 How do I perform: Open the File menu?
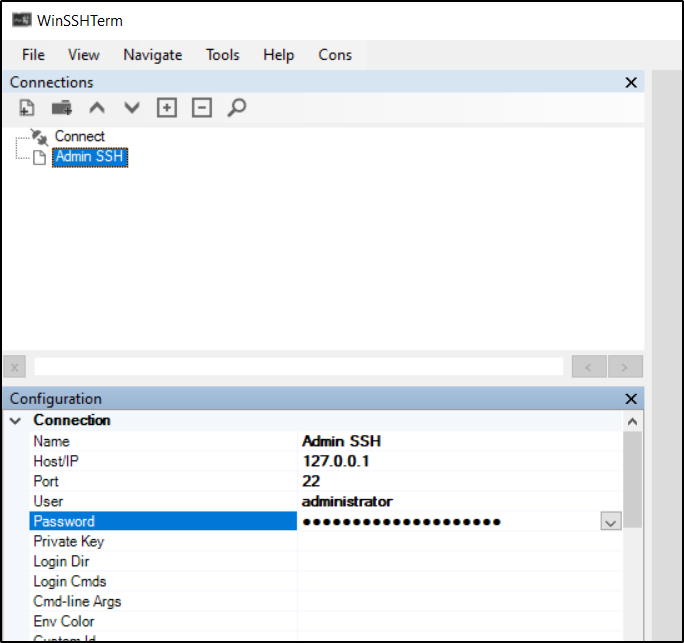click(33, 55)
